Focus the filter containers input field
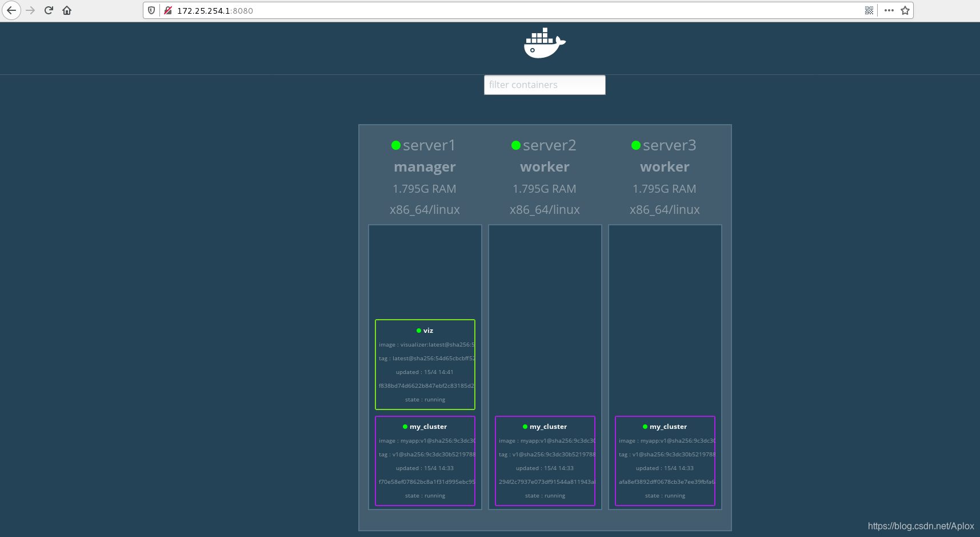The image size is (980, 537). [545, 85]
